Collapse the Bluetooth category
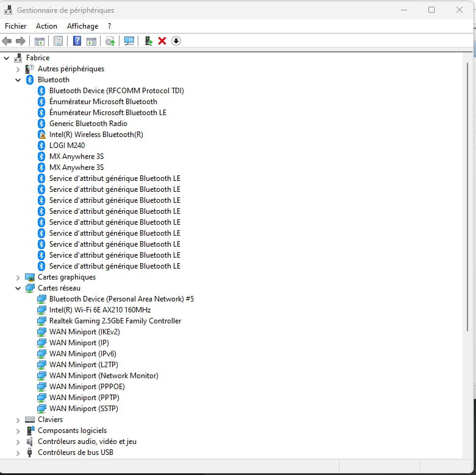Image resolution: width=476 pixels, height=475 pixels. [x=18, y=80]
